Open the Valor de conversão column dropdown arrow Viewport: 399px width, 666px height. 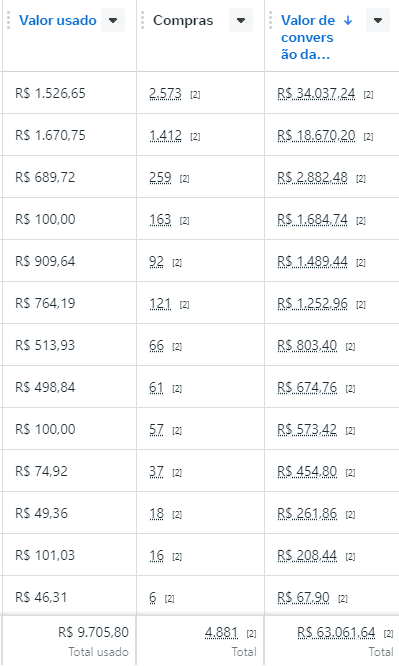[378, 20]
